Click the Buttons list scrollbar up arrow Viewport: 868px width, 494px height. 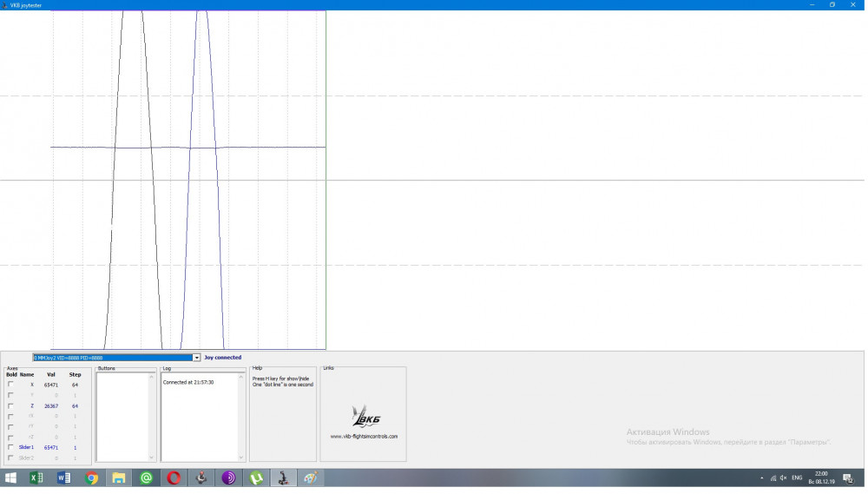click(x=152, y=378)
